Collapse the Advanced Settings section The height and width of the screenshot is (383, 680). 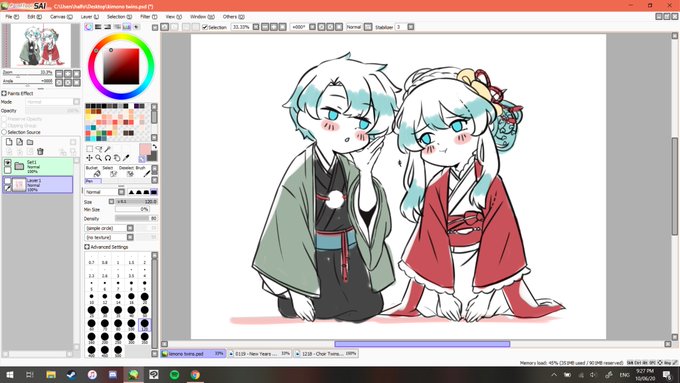(x=87, y=247)
